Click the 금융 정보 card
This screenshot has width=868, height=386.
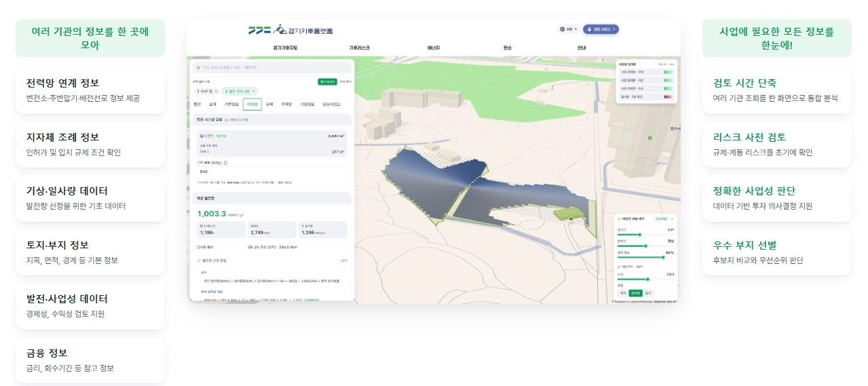coord(90,360)
